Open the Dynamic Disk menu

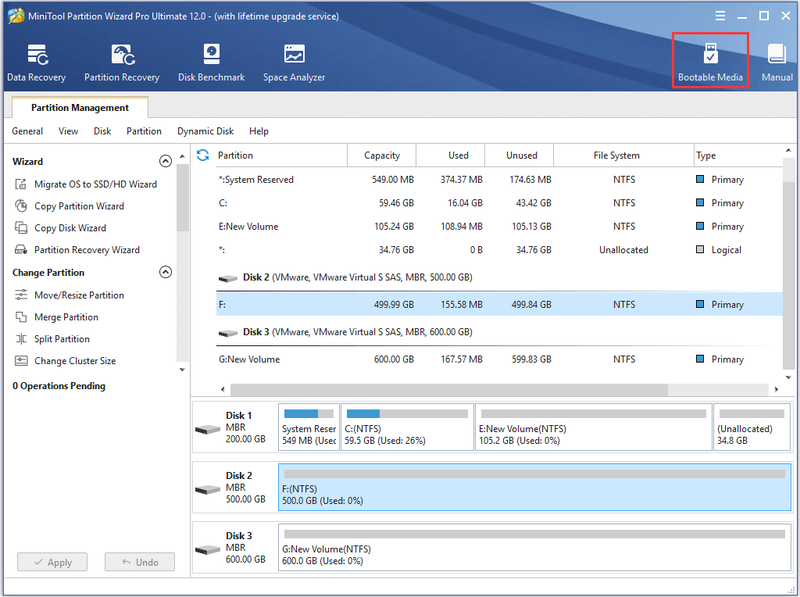click(x=205, y=131)
